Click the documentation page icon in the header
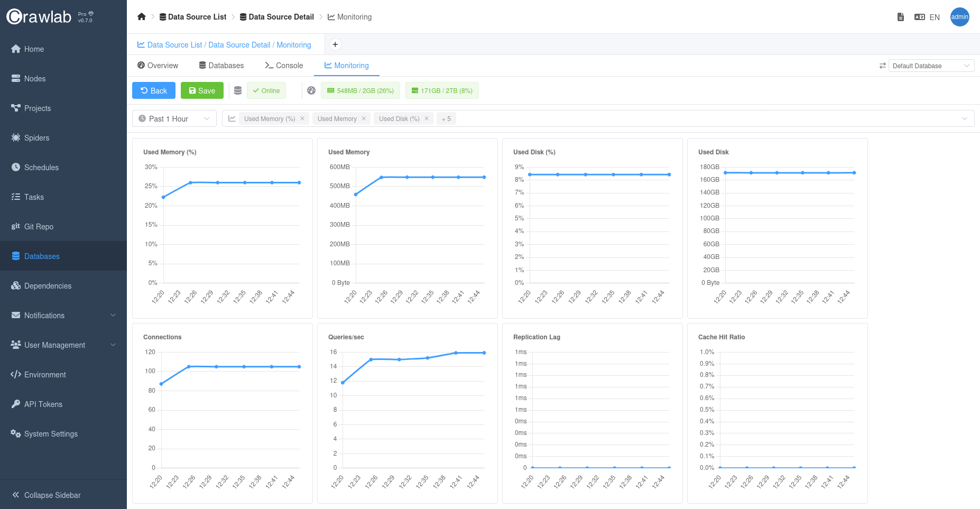This screenshot has height=509, width=980. (x=900, y=16)
